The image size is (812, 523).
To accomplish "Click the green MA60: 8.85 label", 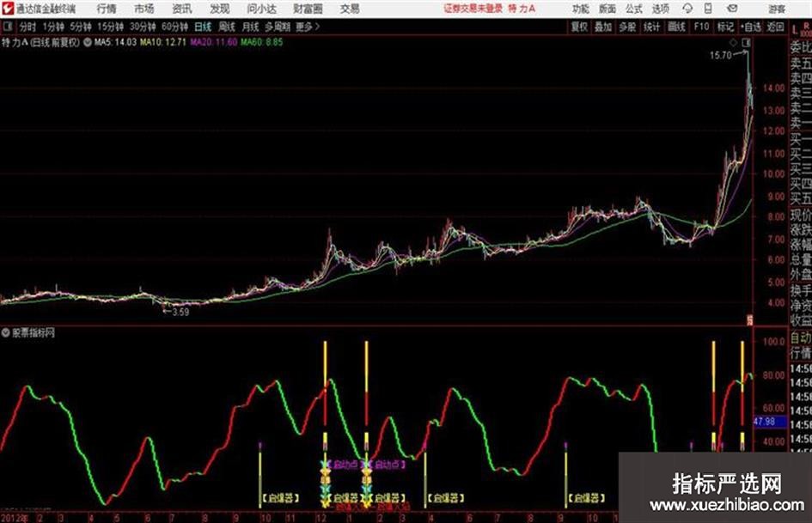I will click(261, 42).
